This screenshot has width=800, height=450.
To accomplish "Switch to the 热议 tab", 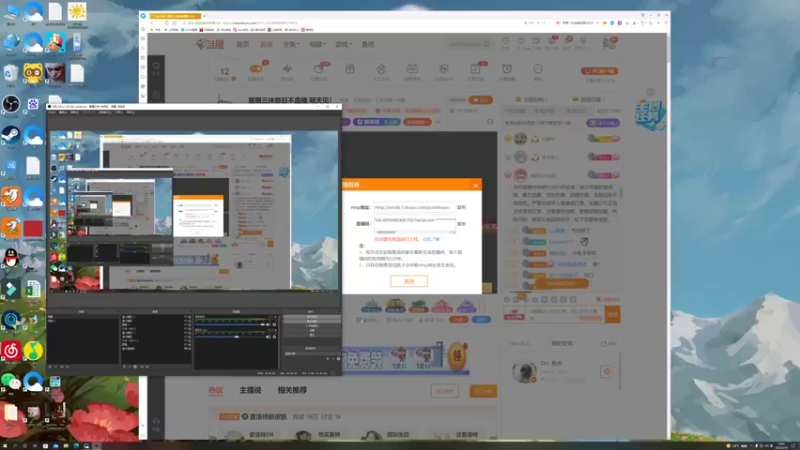I will 216,390.
